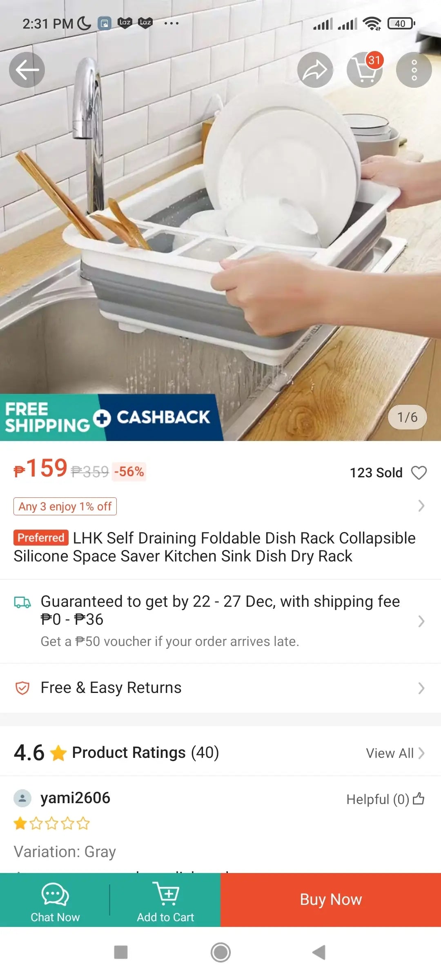Open the three-dot more options menu
Viewport: 441px width, 980px height.
(414, 70)
